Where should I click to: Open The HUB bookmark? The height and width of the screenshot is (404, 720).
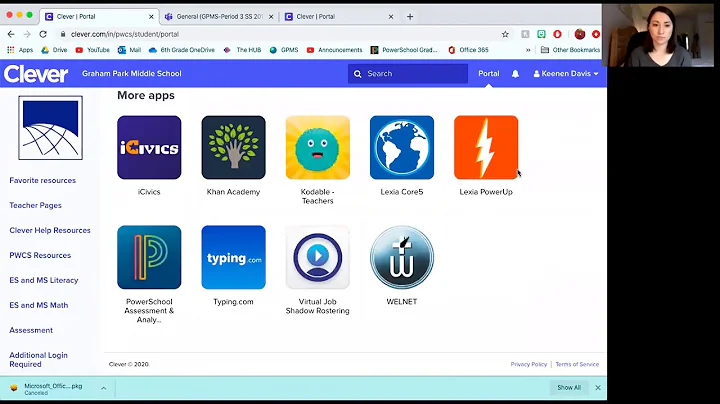[242, 50]
